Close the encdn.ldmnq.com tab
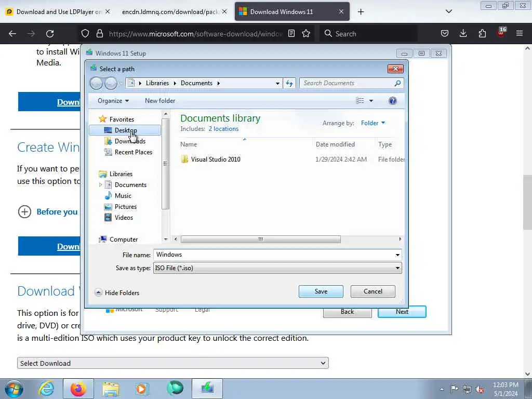The height and width of the screenshot is (399, 532). point(224,12)
